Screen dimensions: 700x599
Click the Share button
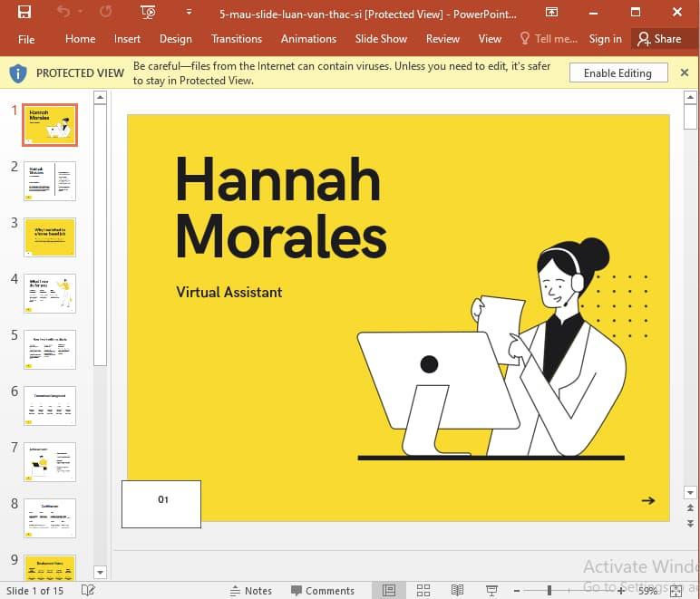pyautogui.click(x=659, y=39)
